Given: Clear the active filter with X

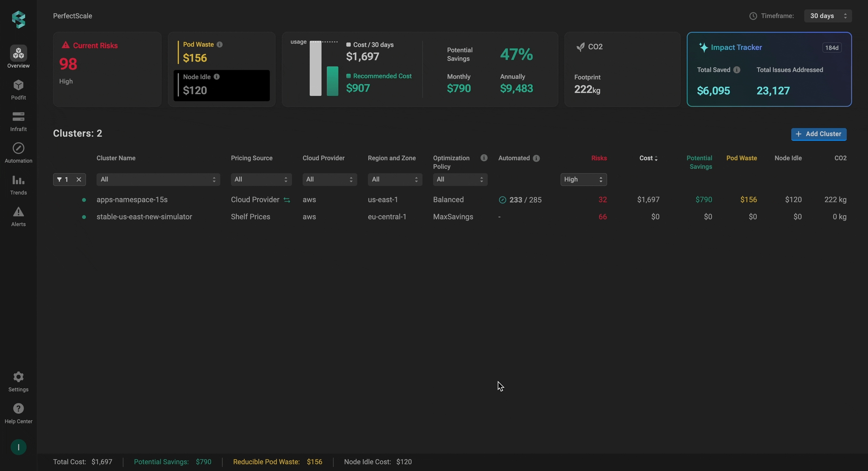Looking at the screenshot, I should 79,179.
